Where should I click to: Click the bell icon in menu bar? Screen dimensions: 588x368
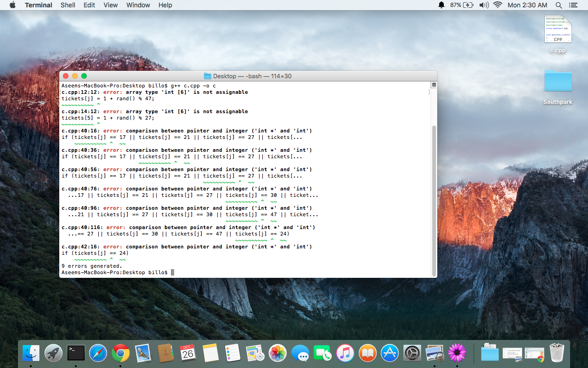tap(441, 5)
